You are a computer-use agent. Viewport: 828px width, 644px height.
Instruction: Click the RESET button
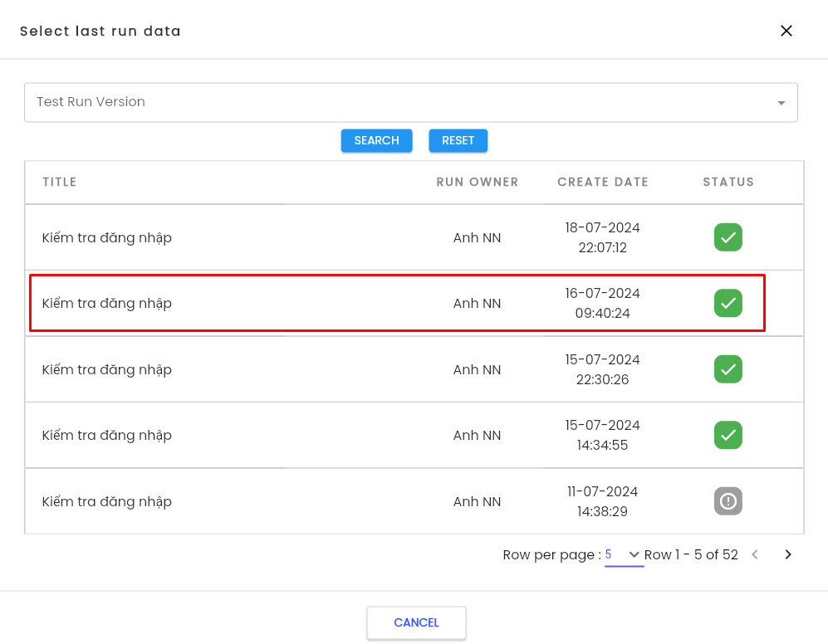pyautogui.click(x=458, y=140)
